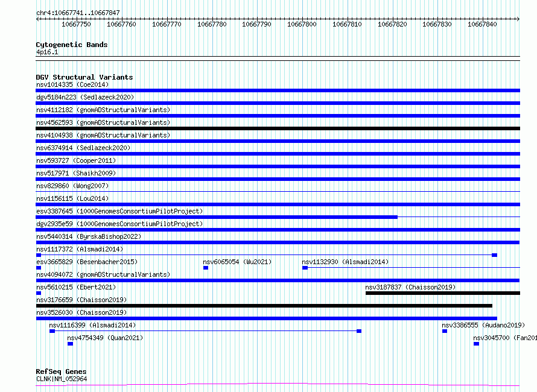Select variant nsv5440314 (ByrskaBishop2022)
Image resolution: width=537 pixels, height=392 pixels.
(89, 236)
